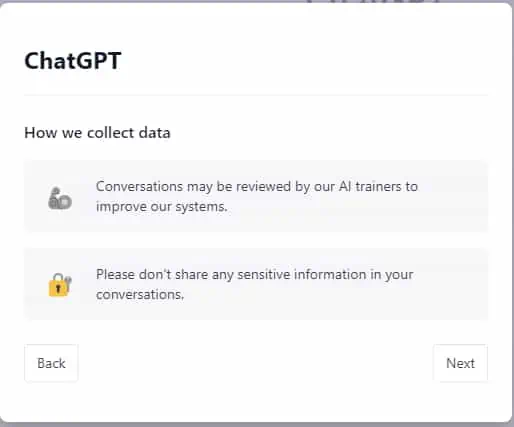
Task: Click the 'Please don't share any sensitive' line
Action: (255, 275)
